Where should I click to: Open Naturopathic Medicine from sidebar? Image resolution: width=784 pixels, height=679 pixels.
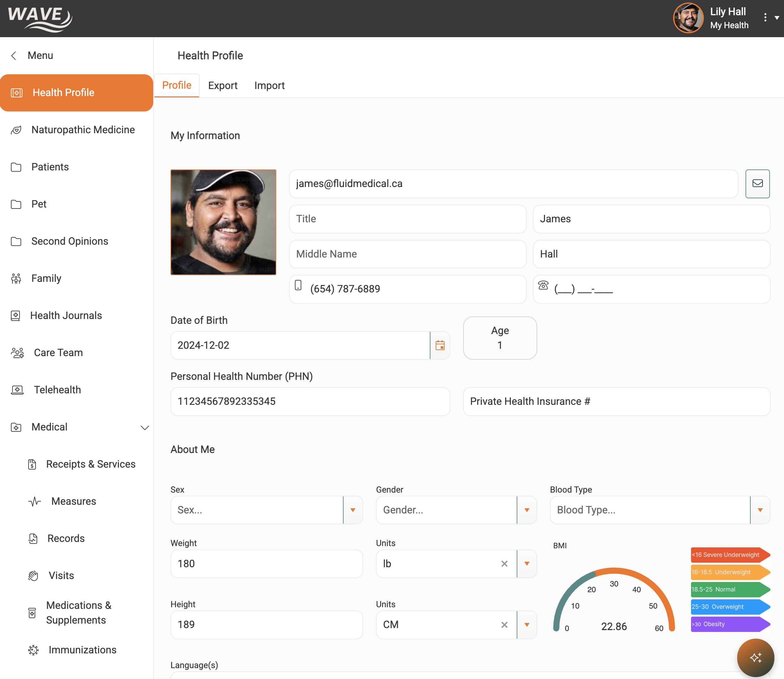pos(83,130)
